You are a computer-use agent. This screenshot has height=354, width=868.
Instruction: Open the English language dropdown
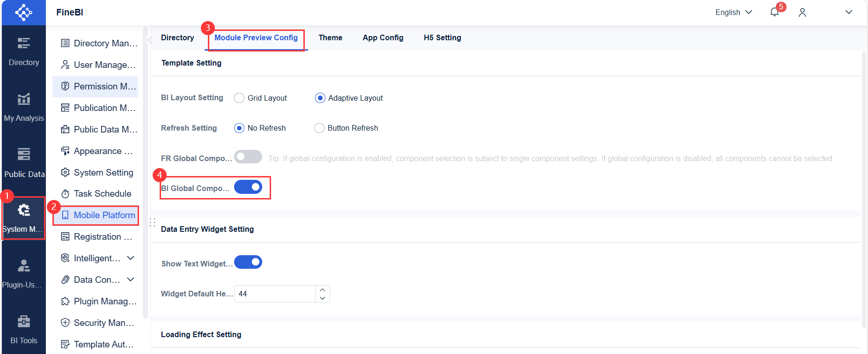pyautogui.click(x=734, y=12)
